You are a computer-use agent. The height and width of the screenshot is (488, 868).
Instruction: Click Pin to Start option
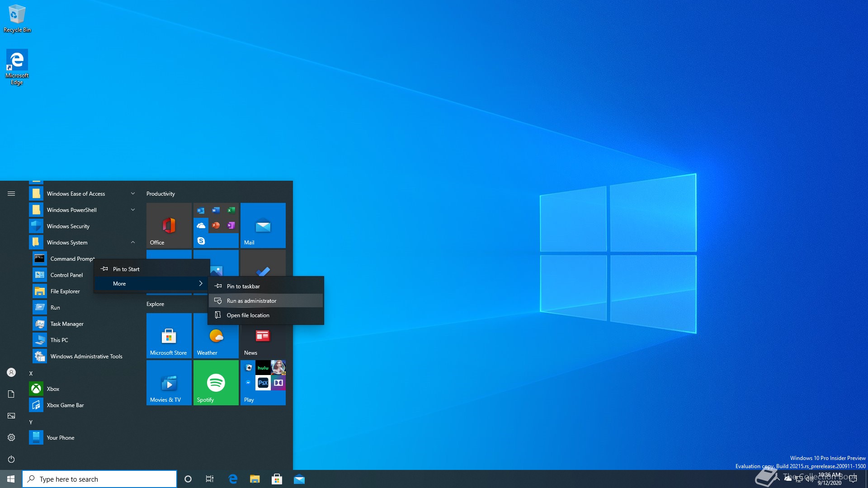126,269
